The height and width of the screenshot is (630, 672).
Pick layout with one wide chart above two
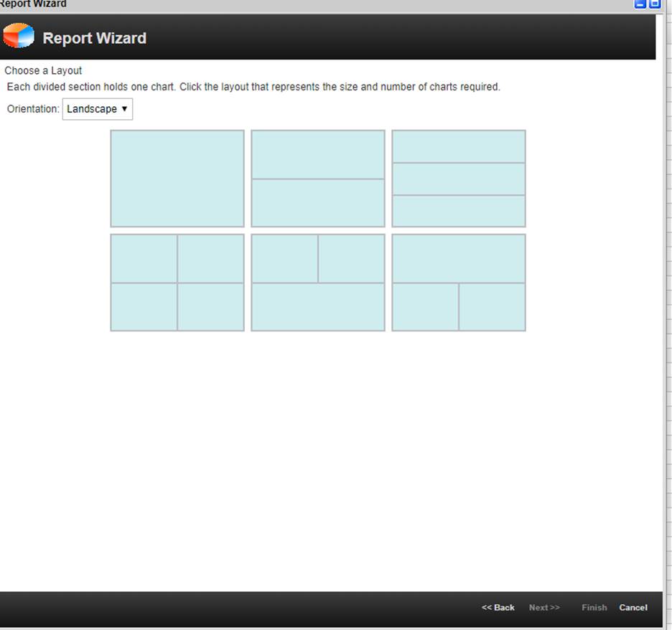[x=459, y=283]
